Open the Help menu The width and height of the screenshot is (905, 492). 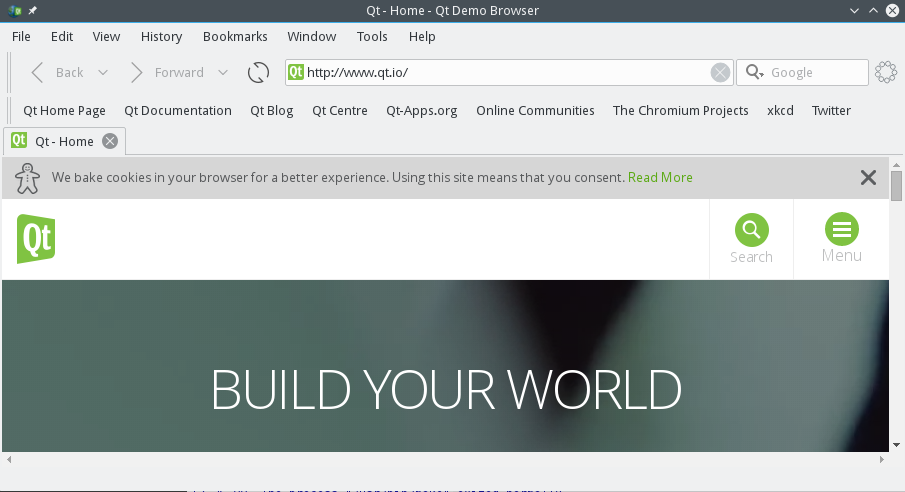[x=422, y=36]
